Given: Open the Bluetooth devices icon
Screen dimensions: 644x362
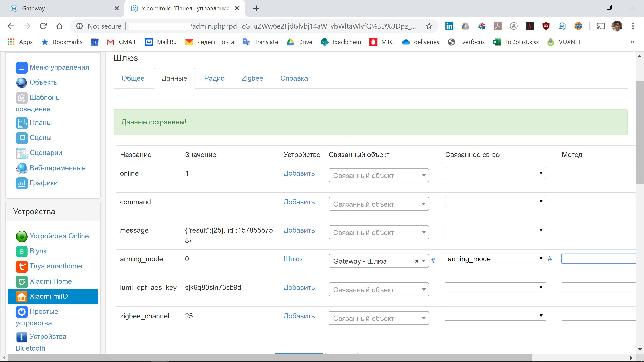Looking at the screenshot, I should tap(22, 337).
